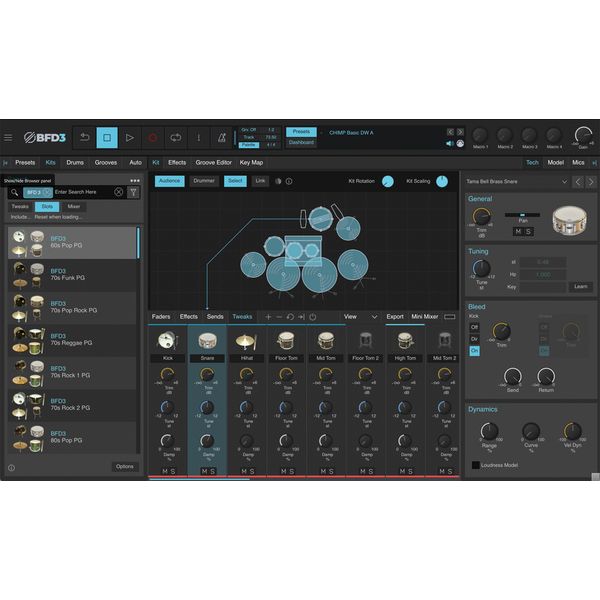Select the Hihat channel icon
This screenshot has height=600, width=600.
tap(246, 341)
